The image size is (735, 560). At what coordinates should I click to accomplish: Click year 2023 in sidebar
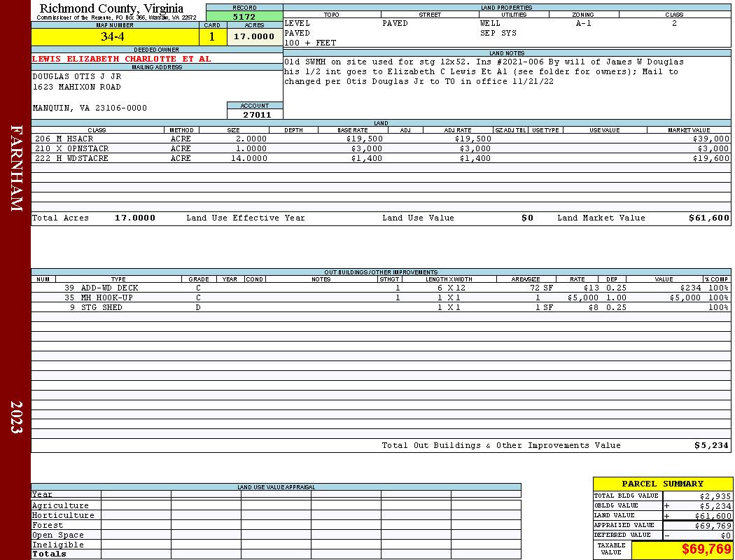[16, 416]
